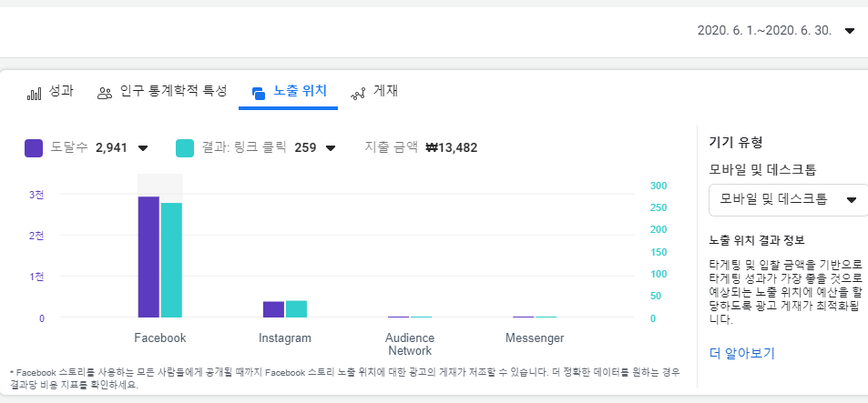Click the placement icon beside 노출 위치
The width and height of the screenshot is (868, 403).
tap(258, 94)
